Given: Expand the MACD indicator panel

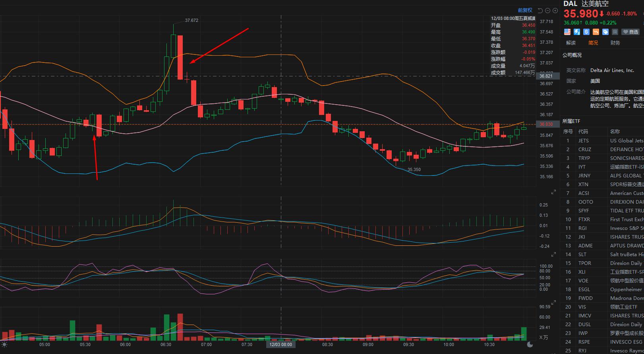Looking at the screenshot, I should pyautogui.click(x=553, y=192).
